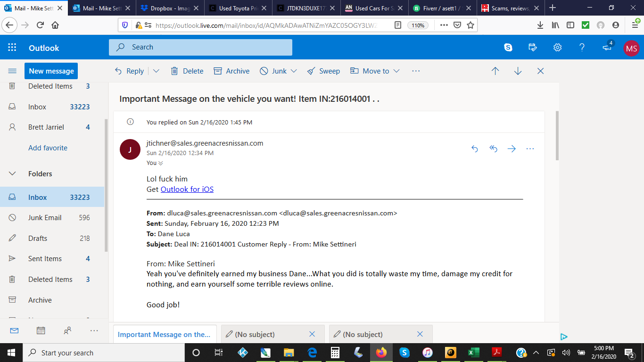Screen dimensions: 644x362
Task: Open the My Day calendar pane icon
Action: (x=533, y=48)
